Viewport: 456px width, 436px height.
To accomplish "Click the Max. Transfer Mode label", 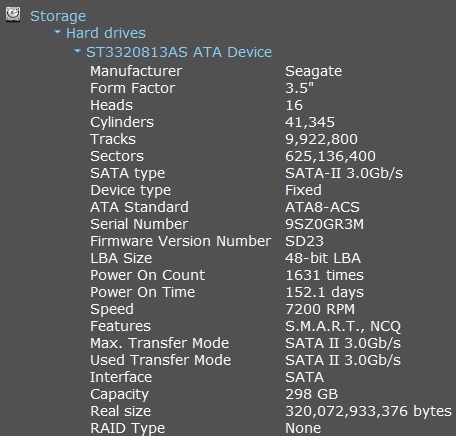I will tap(159, 343).
